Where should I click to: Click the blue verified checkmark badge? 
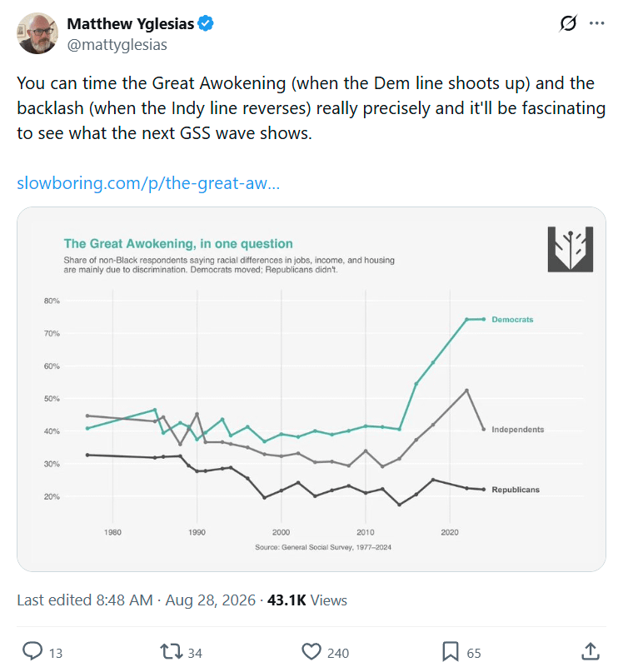tap(206, 23)
